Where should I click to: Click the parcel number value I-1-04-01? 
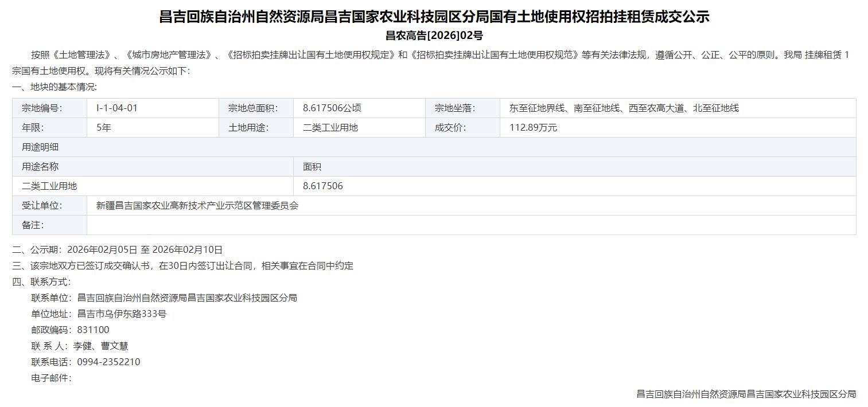pos(117,108)
